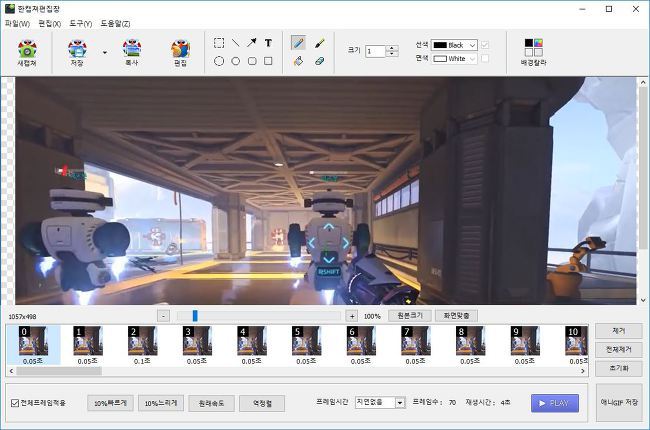The width and height of the screenshot is (650, 430).
Task: Open the Black line color dropdown
Action: 454,45
